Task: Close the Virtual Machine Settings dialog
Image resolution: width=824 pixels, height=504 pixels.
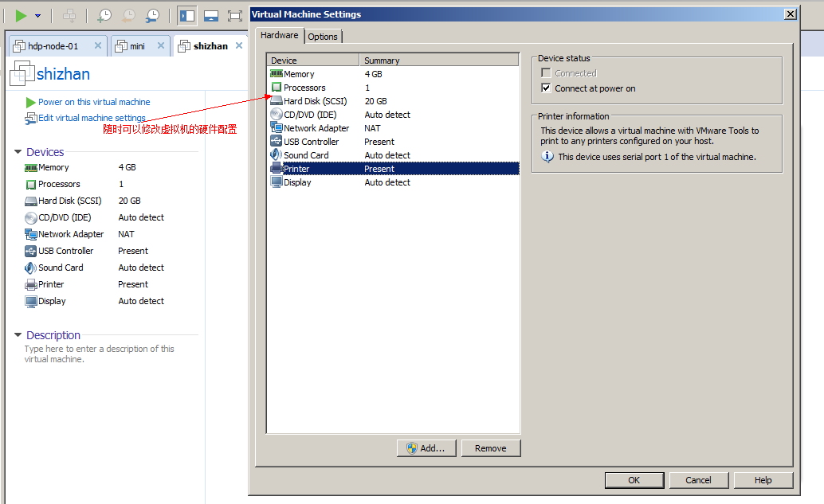Action: (x=791, y=14)
